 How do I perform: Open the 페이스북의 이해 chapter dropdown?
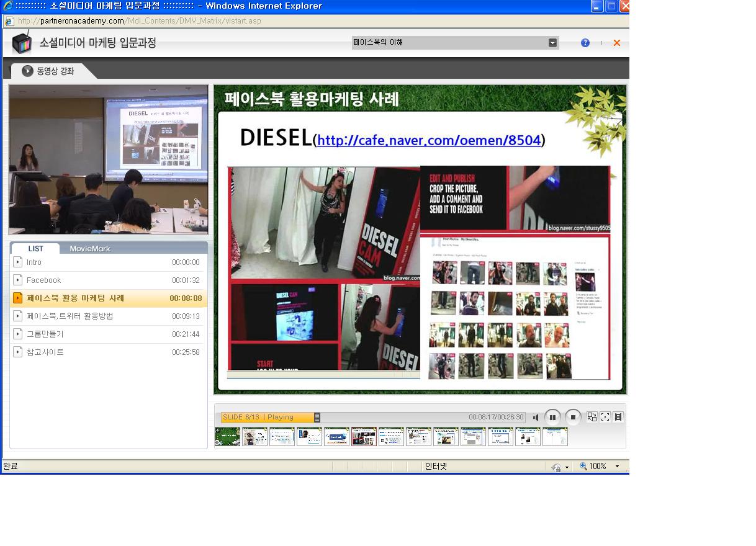point(456,43)
